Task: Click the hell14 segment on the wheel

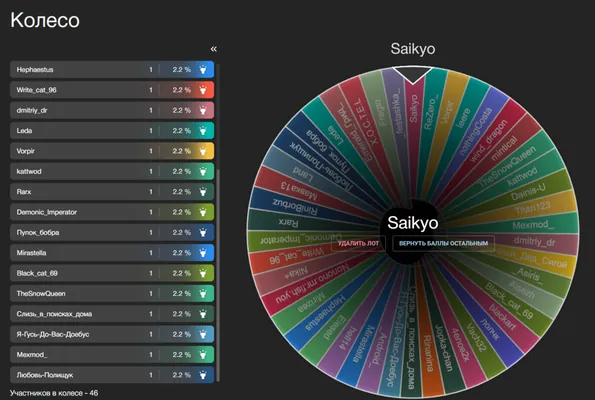Action: tap(348, 338)
